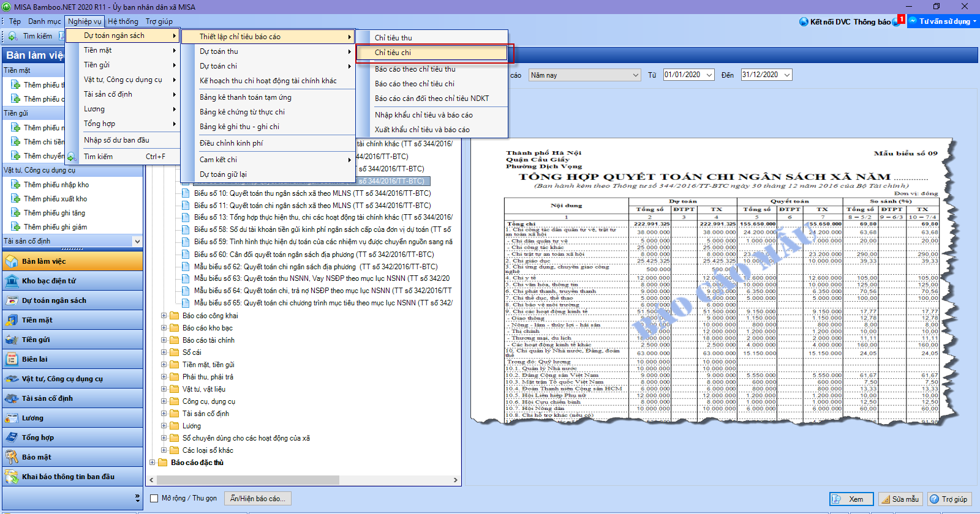
Task: Select the Dự toán ngân sách sidebar icon
Action: coord(12,300)
